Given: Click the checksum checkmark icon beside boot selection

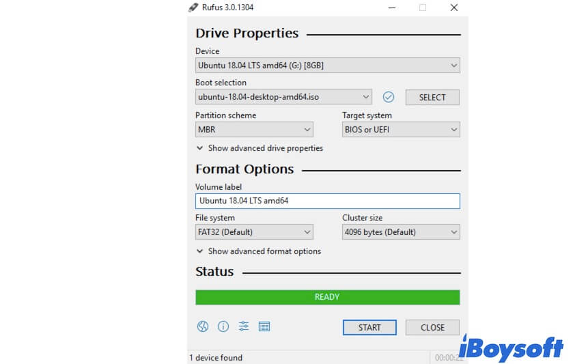Looking at the screenshot, I should (x=389, y=97).
